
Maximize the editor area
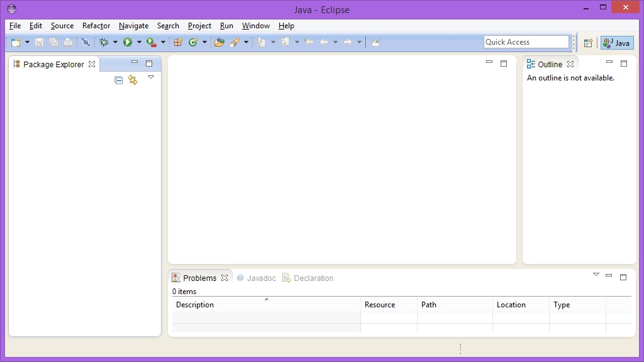504,63
